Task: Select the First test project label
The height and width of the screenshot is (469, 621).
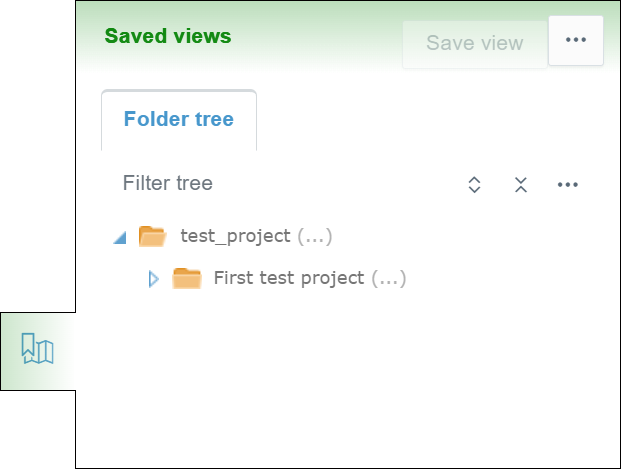Action: tap(289, 278)
